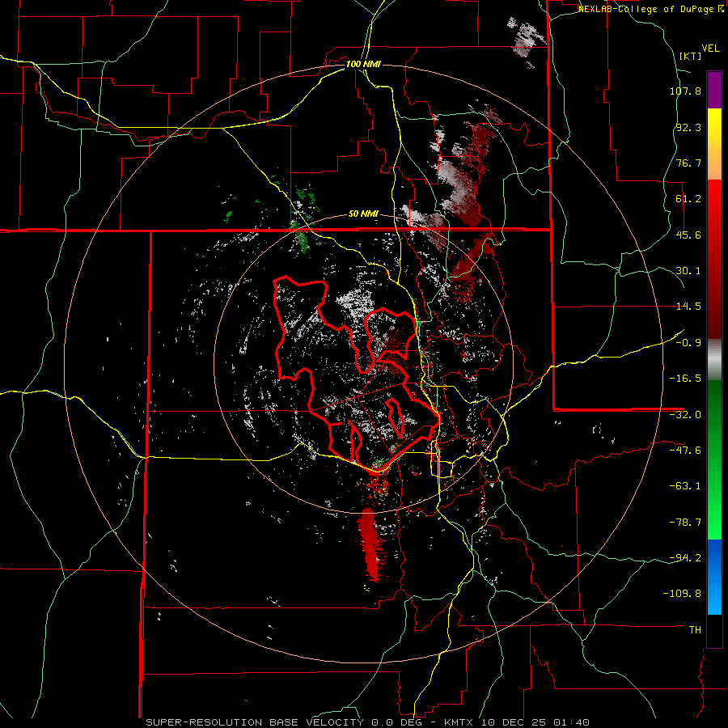Click the purple segment of the color bar
728x728 pixels.
714,90
